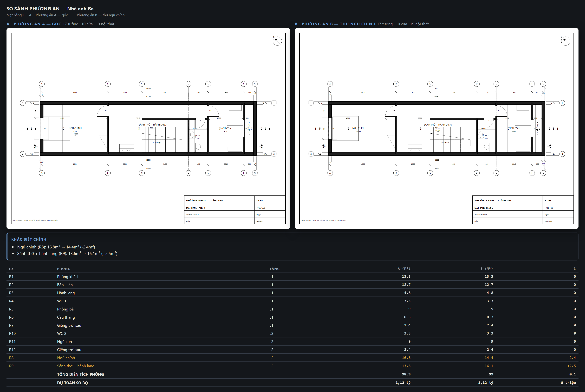This screenshot has width=585, height=392.
Task: Click value '16.8' in row R8
Action: click(406, 358)
